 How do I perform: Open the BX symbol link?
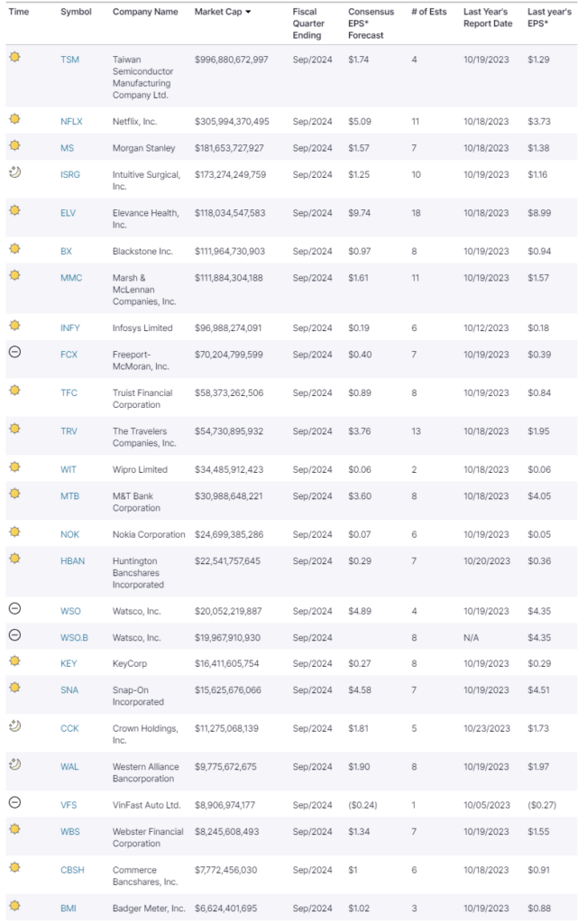66,251
